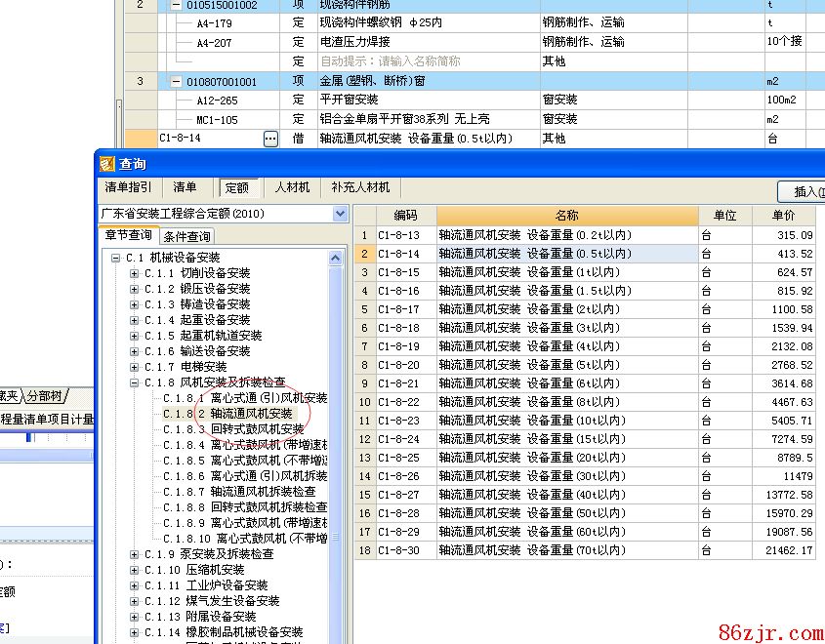Expand the C.1.9 泵安装及拆装检查 node
This screenshot has width=825, height=644.
pos(134,554)
